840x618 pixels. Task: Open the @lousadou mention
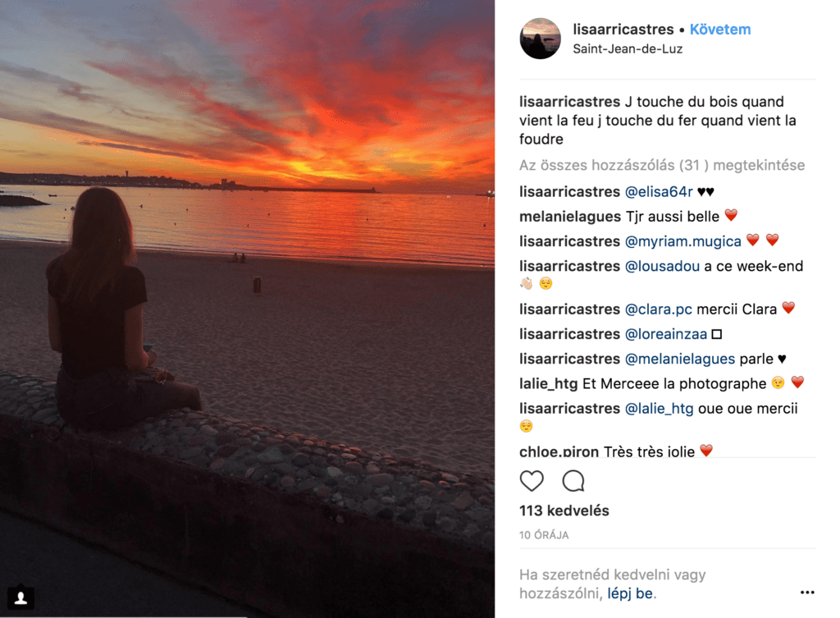(x=662, y=267)
